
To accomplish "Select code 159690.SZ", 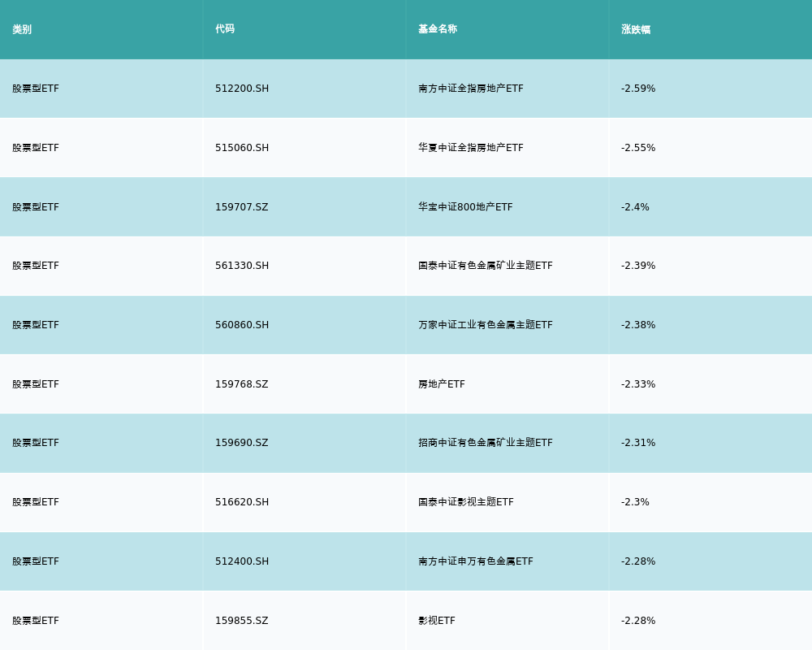I will [x=242, y=443].
